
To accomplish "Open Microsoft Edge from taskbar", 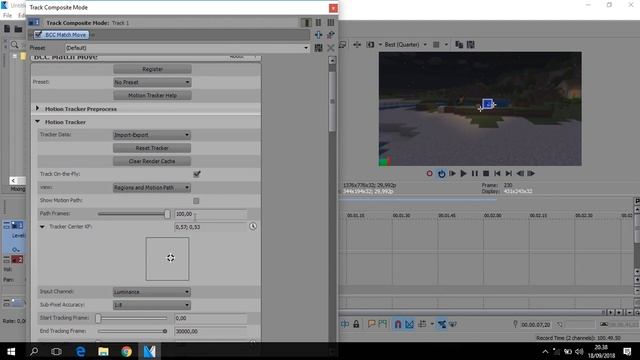I will click(80, 351).
